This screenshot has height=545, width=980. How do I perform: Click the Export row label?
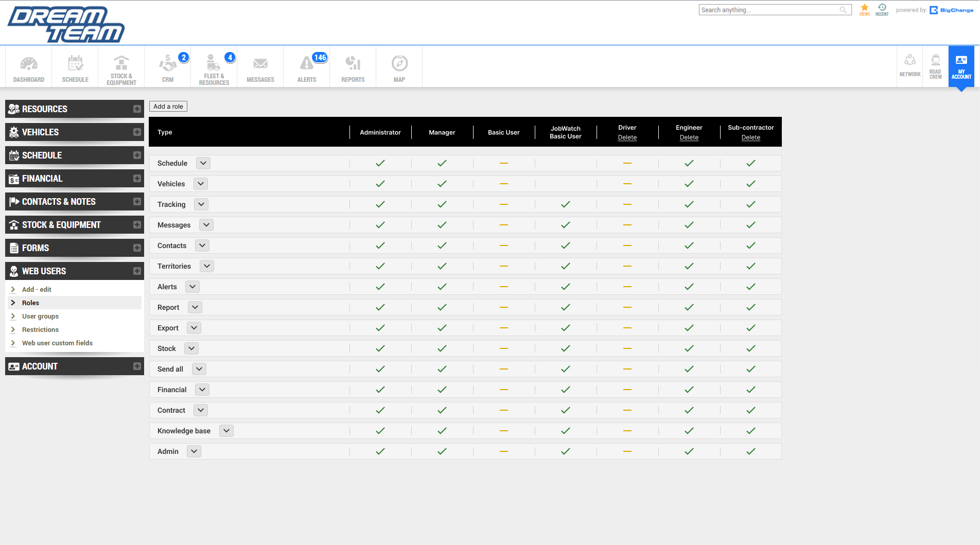(x=168, y=328)
